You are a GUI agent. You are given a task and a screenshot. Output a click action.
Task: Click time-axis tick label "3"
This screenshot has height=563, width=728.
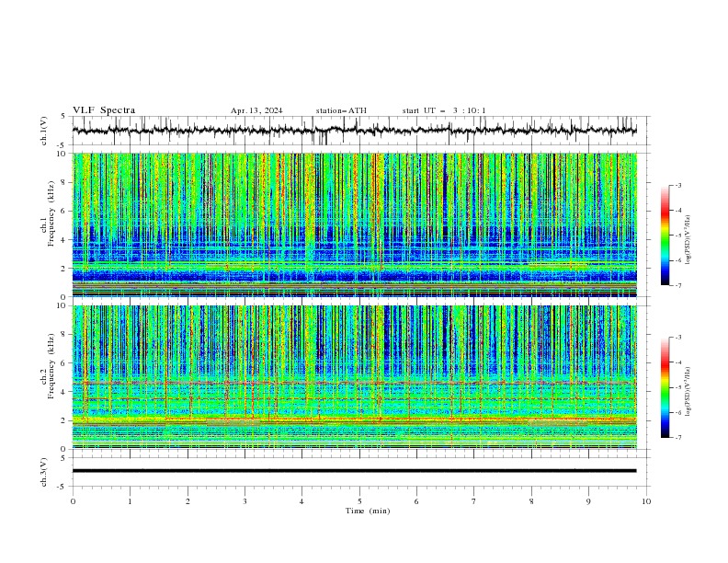pos(245,501)
